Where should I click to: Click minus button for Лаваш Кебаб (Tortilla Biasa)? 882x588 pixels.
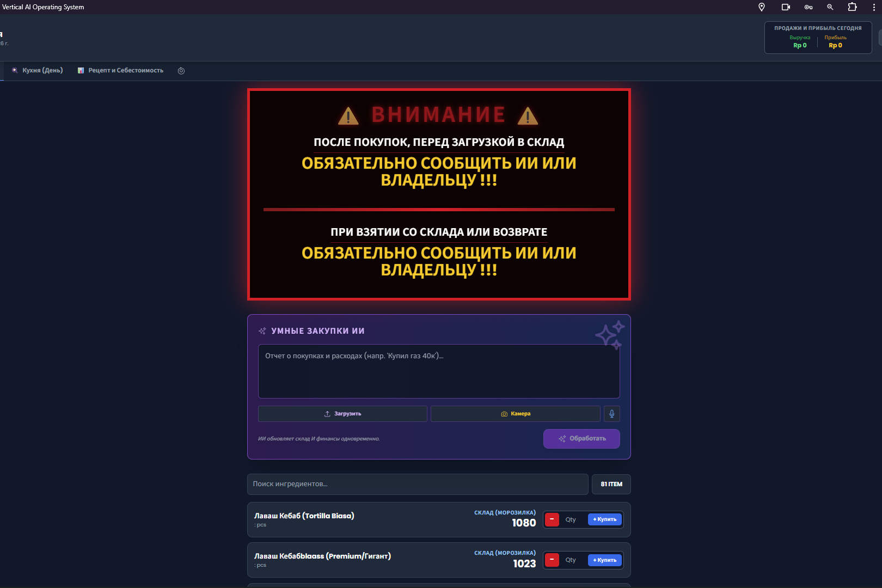tap(552, 519)
